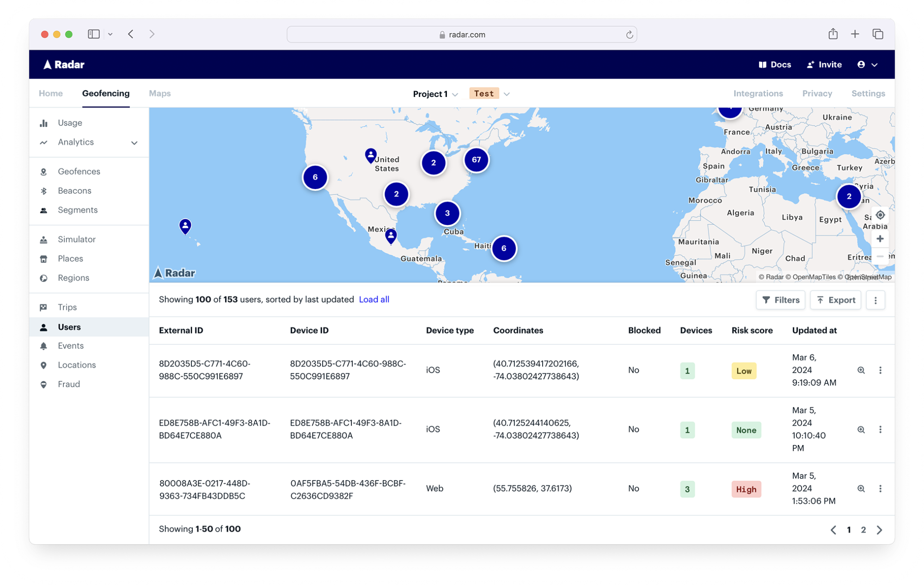
Task: Go back in Safari history
Action: tap(131, 34)
